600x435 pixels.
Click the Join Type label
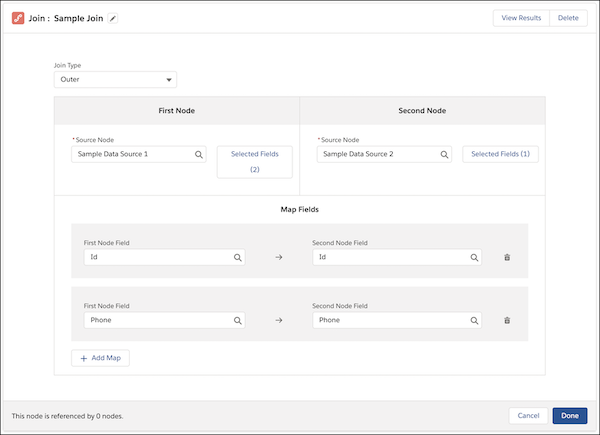[67, 65]
